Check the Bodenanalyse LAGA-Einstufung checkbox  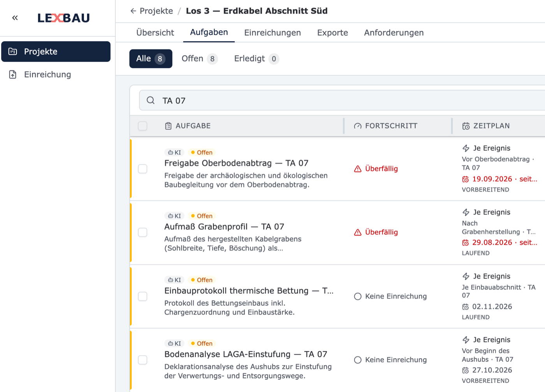click(142, 360)
